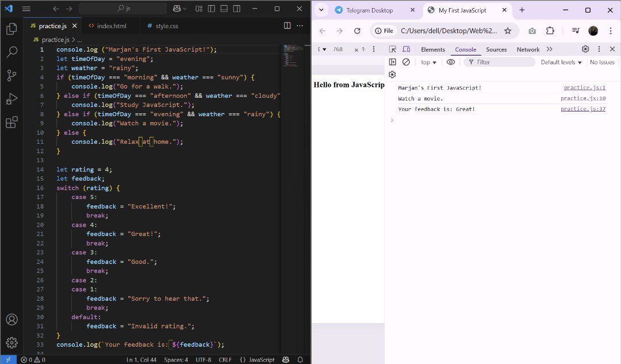Toggle the device emulation toolbar in DevTools
Screen dimensions: 621x364
pyautogui.click(x=406, y=49)
